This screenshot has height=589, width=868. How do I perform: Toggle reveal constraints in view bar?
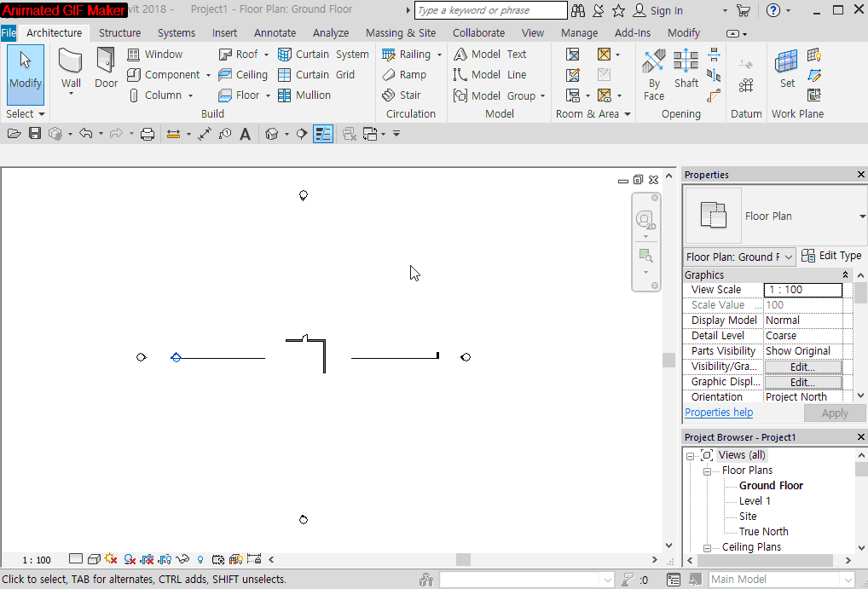coord(254,559)
